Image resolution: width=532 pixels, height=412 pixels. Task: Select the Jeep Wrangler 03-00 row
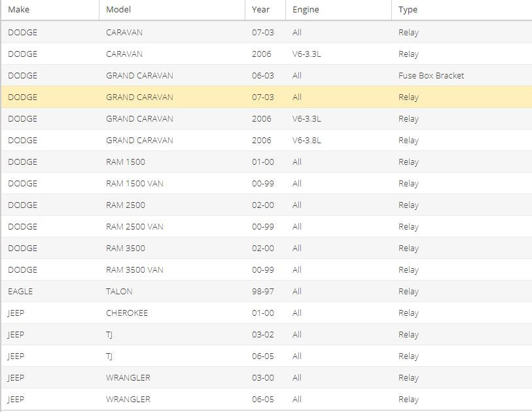267,377
